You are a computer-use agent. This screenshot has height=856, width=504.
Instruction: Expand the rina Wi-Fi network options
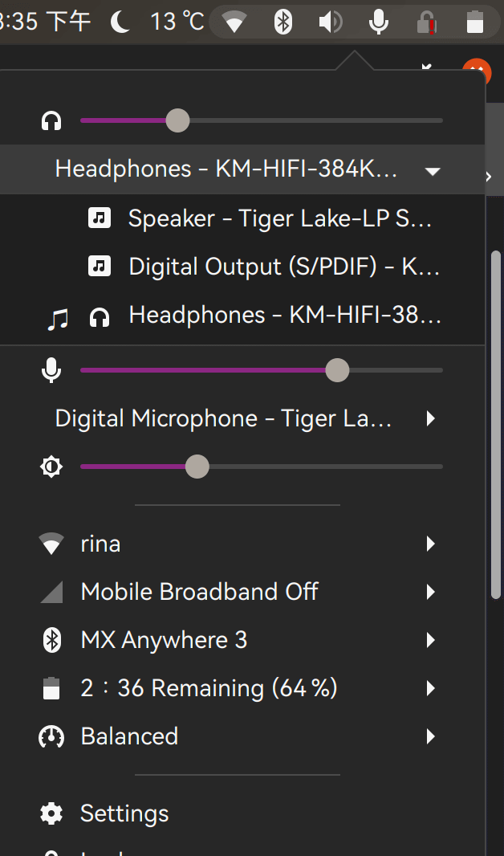point(430,544)
